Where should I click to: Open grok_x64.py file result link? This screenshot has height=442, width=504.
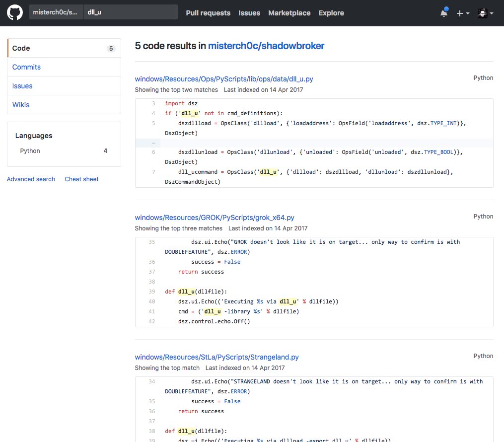click(x=215, y=218)
